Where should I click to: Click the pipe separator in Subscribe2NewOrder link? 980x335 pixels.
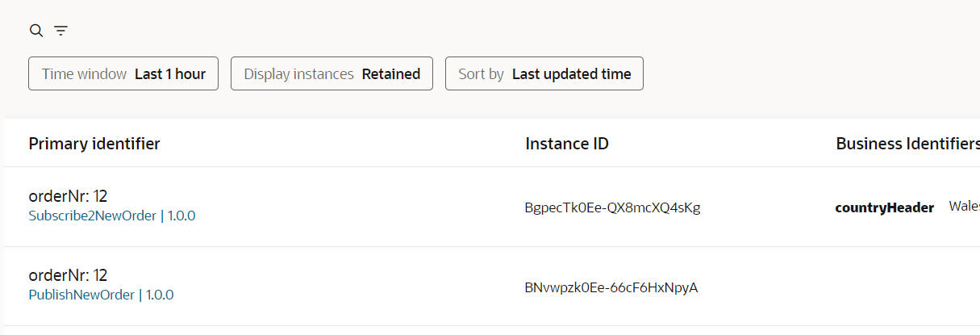(x=162, y=216)
